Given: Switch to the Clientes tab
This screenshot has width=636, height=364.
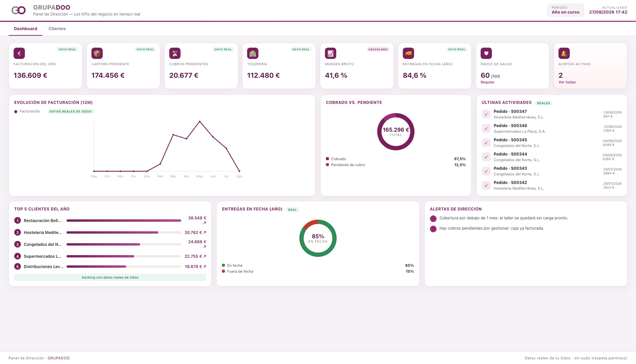Looking at the screenshot, I should [x=57, y=28].
